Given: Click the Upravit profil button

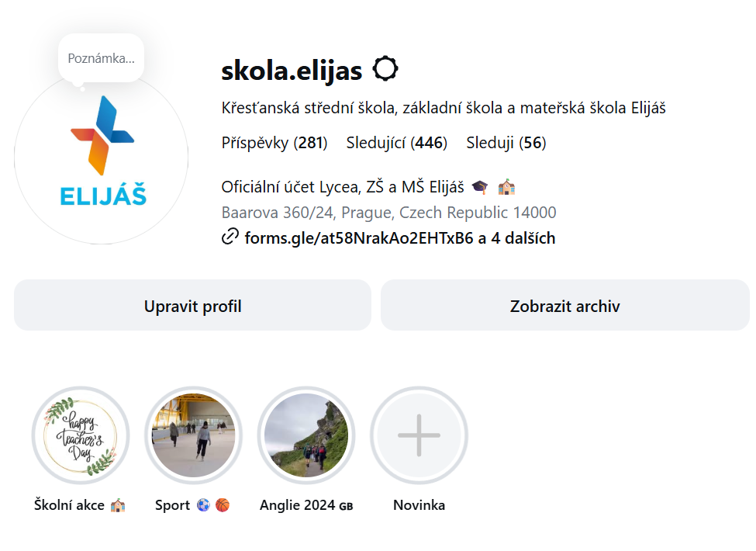Looking at the screenshot, I should pyautogui.click(x=192, y=306).
